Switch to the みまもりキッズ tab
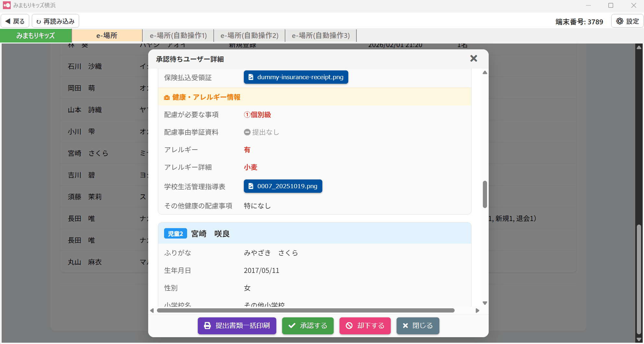This screenshot has height=344, width=644. (x=36, y=36)
